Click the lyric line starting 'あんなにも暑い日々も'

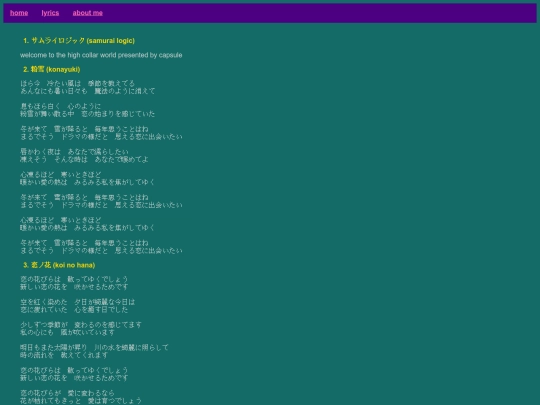click(87, 91)
